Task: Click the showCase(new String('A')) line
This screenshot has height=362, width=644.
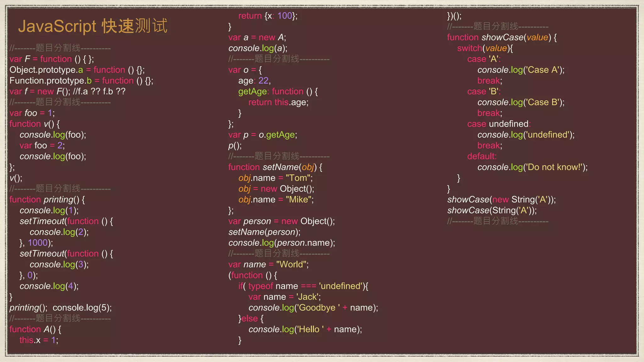Action: coord(502,200)
